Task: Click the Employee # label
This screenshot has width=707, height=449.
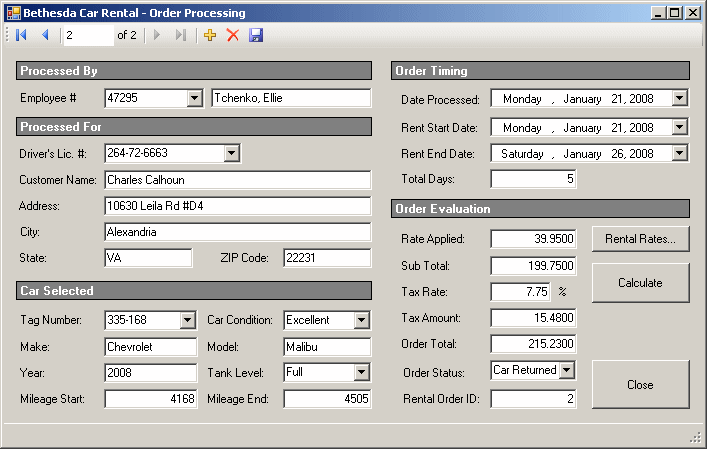Action: pyautogui.click(x=48, y=98)
